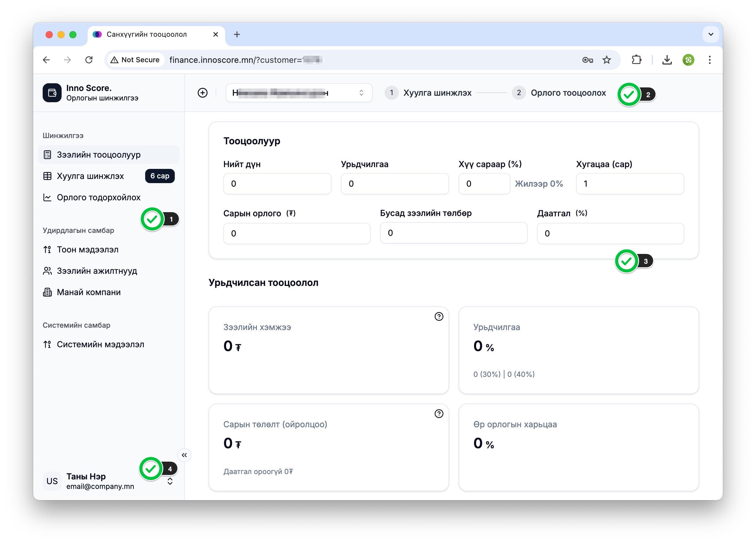Open Хуулга шинжлэх in sidebar

tap(90, 176)
